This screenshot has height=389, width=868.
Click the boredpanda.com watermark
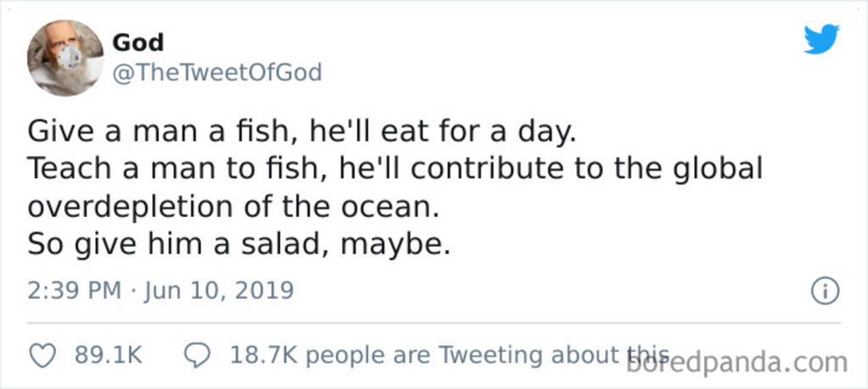click(x=736, y=361)
